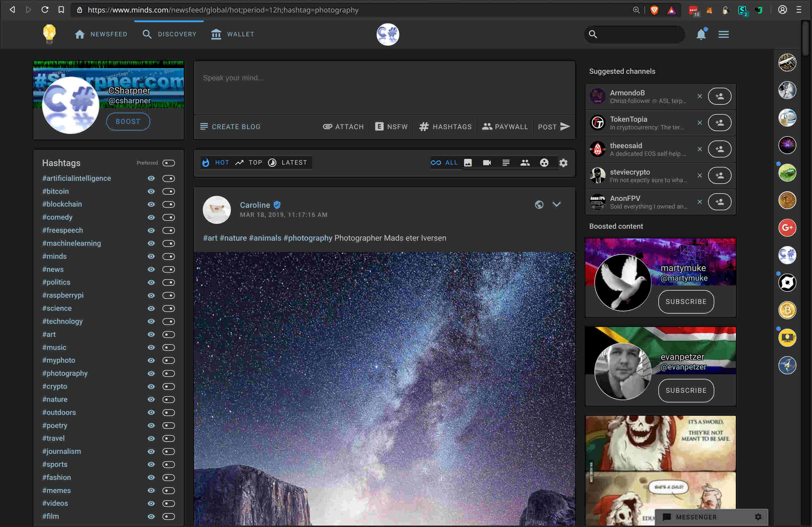Click the Boost button

(x=128, y=121)
